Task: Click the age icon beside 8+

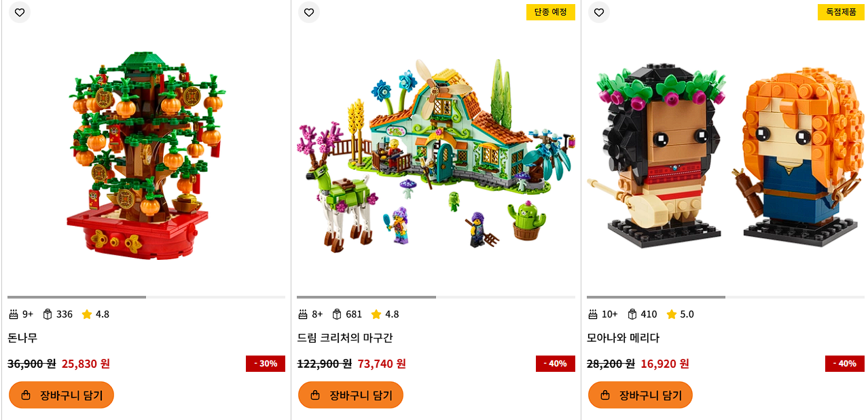Action: 303,314
